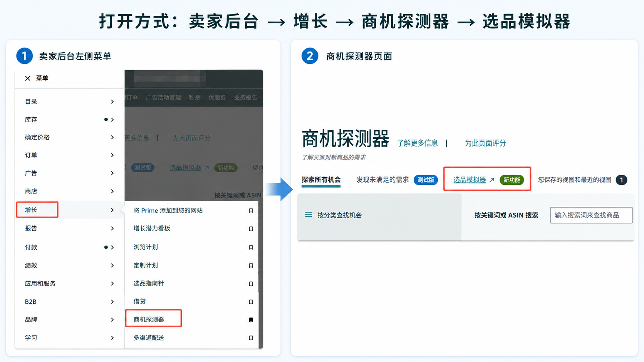Image resolution: width=644 pixels, height=362 pixels.
Task: Click 了解更多信息 link beside 商机探测器 title
Action: (418, 143)
